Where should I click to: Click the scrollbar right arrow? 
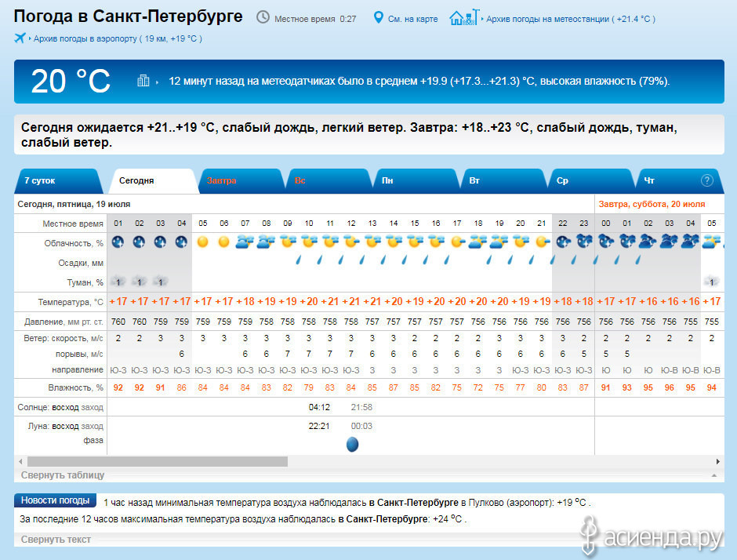tap(717, 461)
